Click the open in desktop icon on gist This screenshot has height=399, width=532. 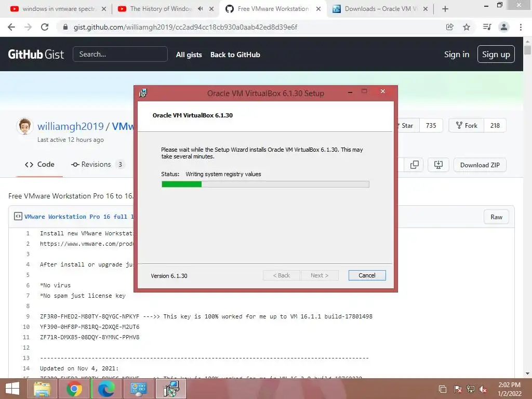click(x=438, y=165)
